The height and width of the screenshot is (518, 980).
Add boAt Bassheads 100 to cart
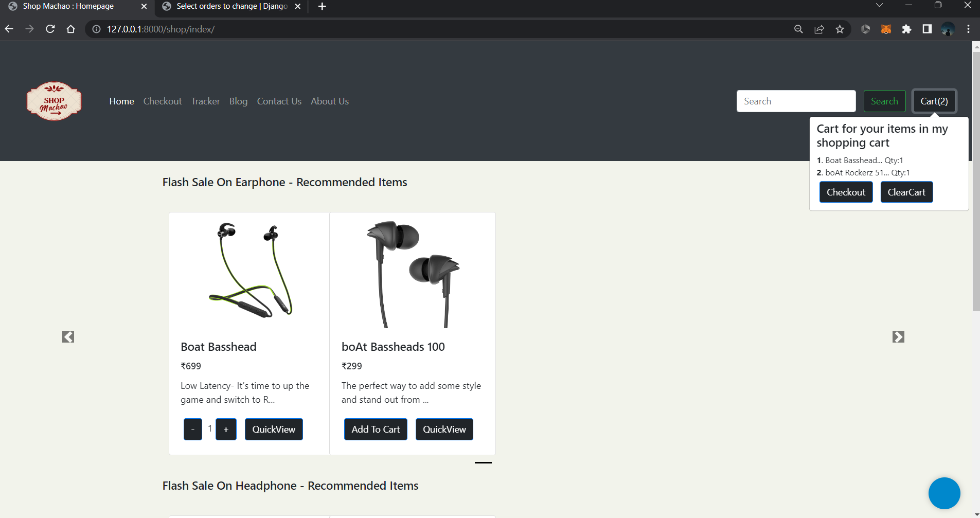(375, 428)
